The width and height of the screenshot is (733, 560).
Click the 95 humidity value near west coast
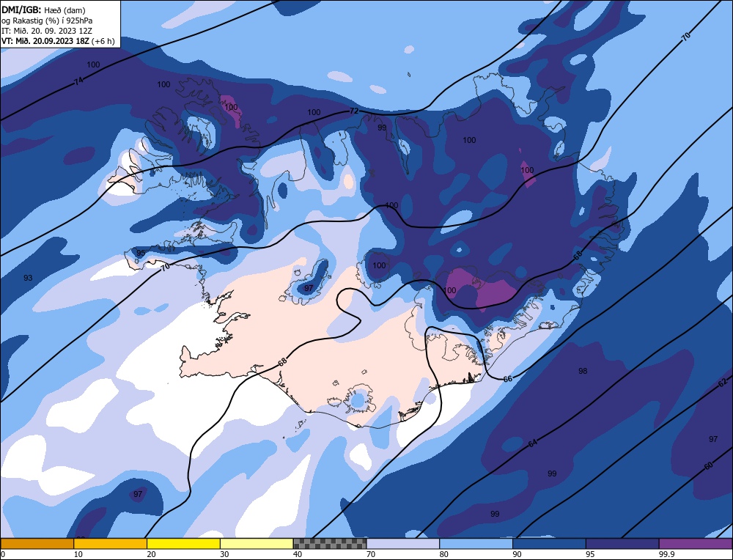[x=140, y=253]
